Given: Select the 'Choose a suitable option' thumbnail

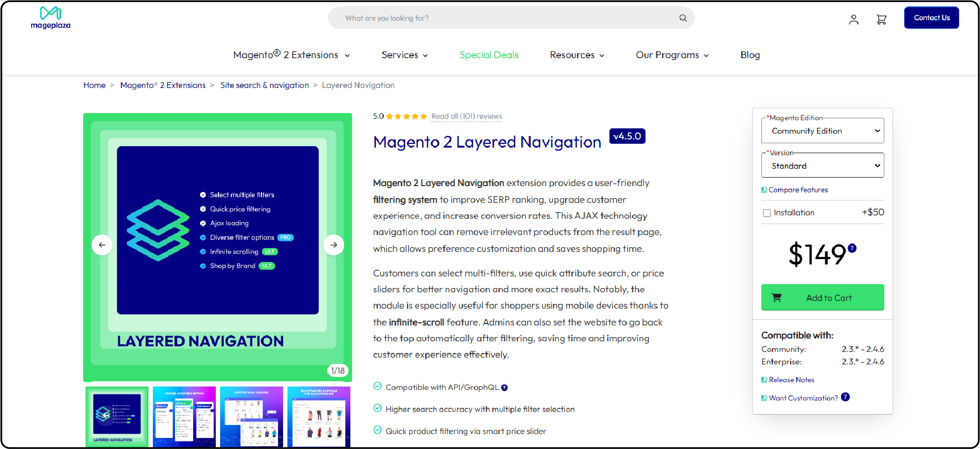Looking at the screenshot, I should (x=184, y=416).
